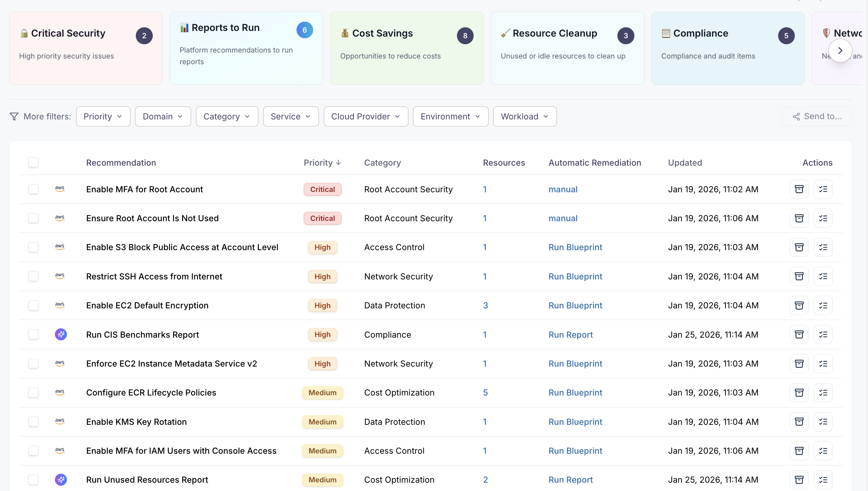This screenshot has width=868, height=491.
Task: Open the Priority filter dropdown
Action: tap(103, 116)
